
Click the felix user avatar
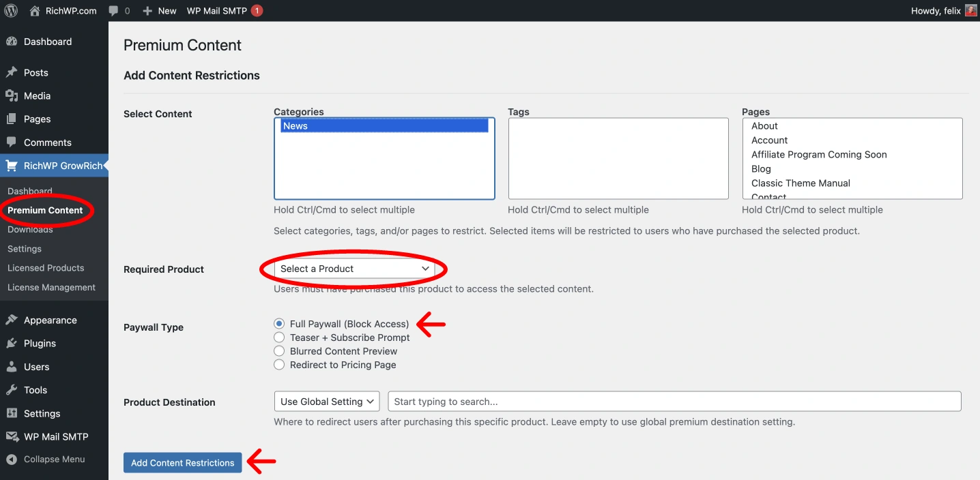click(x=971, y=11)
